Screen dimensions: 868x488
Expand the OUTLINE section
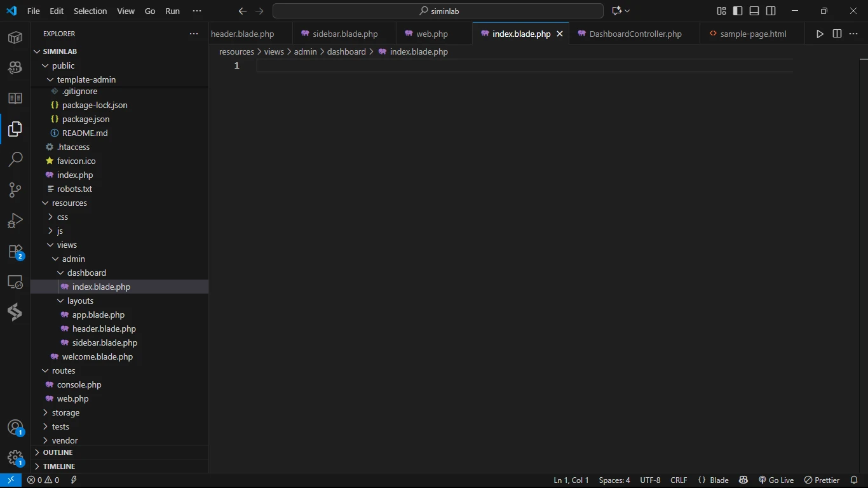[x=58, y=452]
